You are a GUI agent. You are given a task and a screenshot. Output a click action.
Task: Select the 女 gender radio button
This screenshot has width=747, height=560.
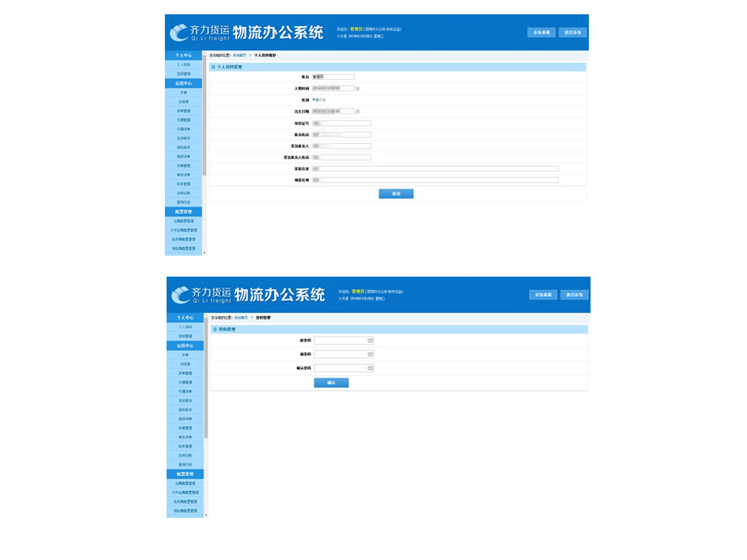pyautogui.click(x=321, y=99)
